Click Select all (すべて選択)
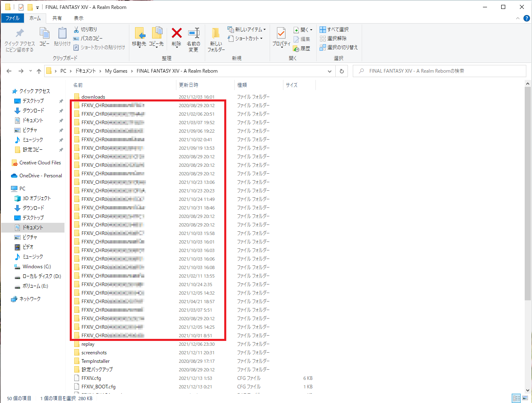This screenshot has width=532, height=403. pos(334,30)
